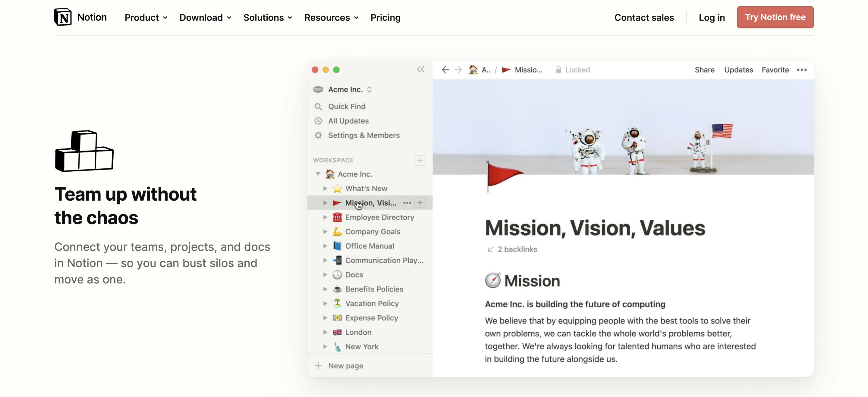The width and height of the screenshot is (868, 397).
Task: Click the blue book icon for Office Manual
Action: (337, 246)
